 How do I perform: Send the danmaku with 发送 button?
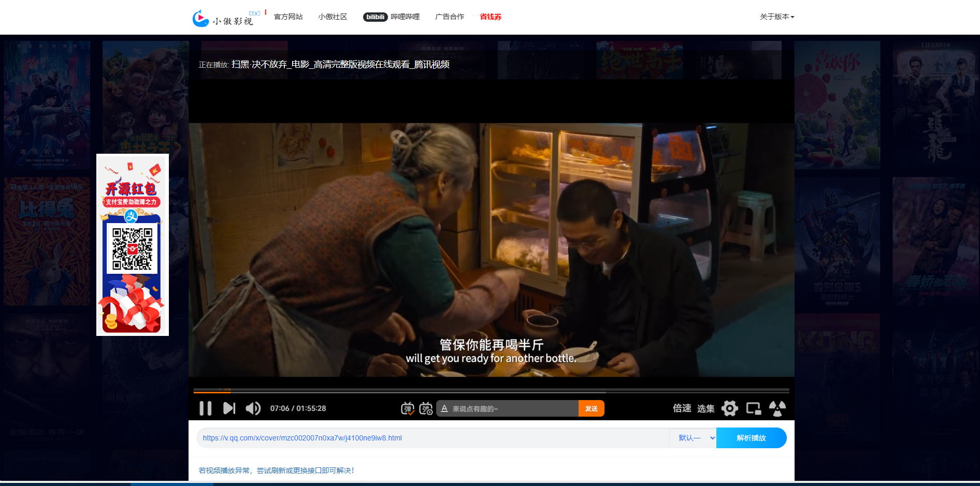592,409
